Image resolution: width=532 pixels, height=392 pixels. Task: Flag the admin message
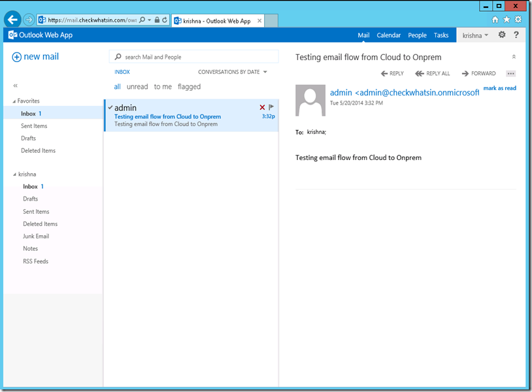click(271, 108)
